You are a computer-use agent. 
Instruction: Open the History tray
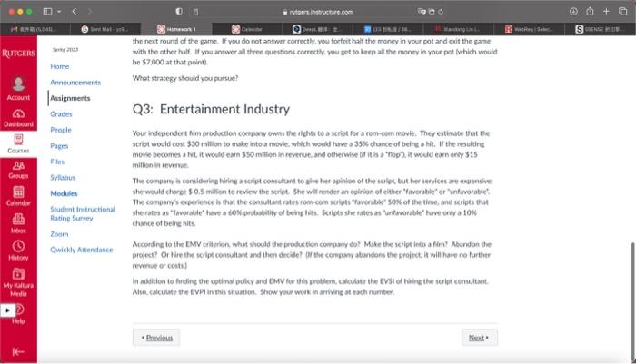coord(18,251)
